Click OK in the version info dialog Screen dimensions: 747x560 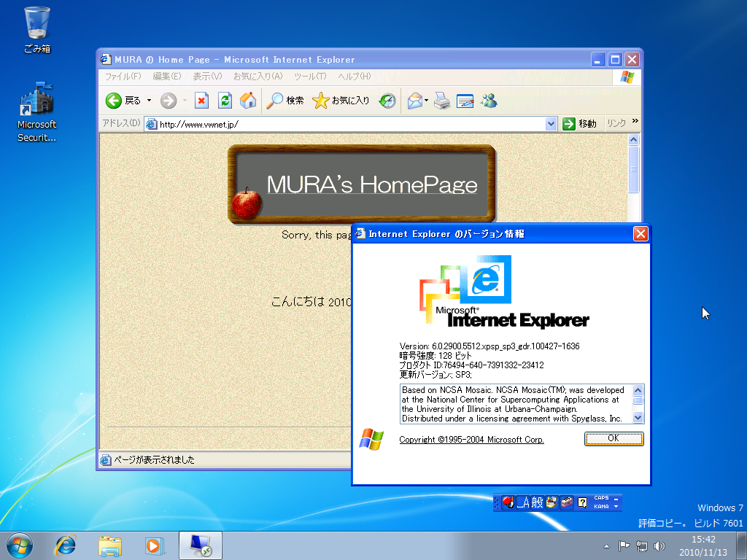pyautogui.click(x=614, y=438)
